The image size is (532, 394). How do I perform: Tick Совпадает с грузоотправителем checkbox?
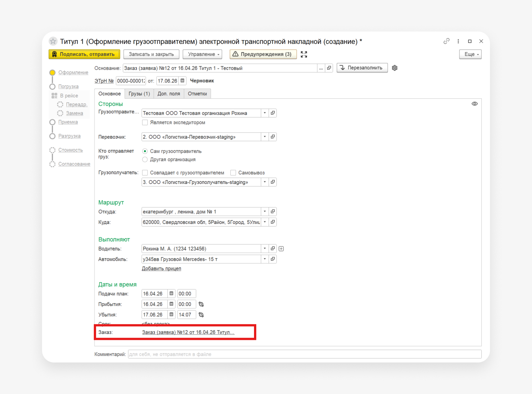click(145, 173)
